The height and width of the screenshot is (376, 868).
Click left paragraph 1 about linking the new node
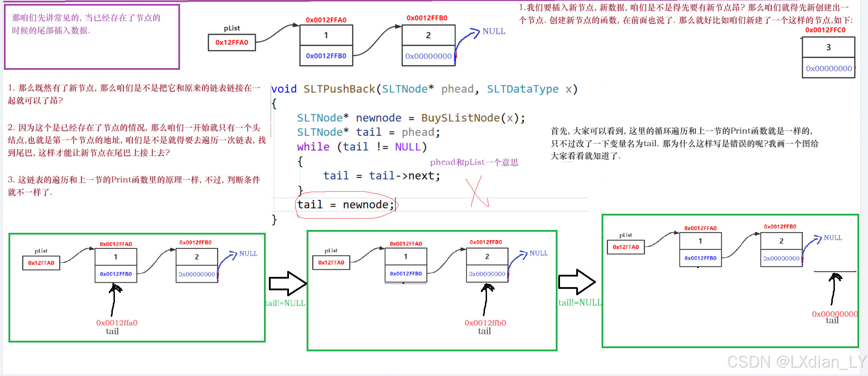[134, 94]
